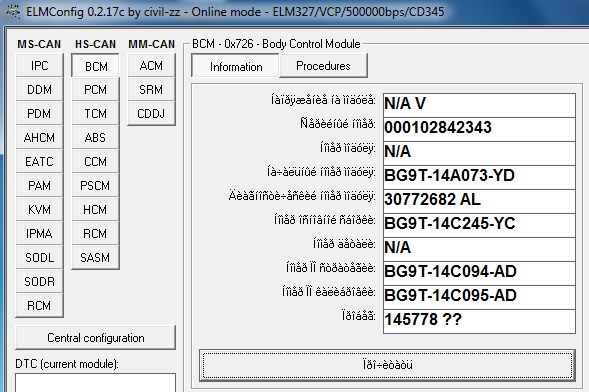Open the ACM module under MM-CAN

coord(151,66)
